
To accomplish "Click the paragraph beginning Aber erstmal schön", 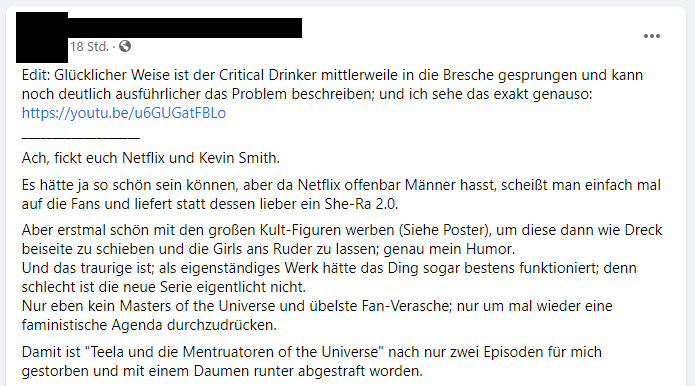I will [x=342, y=239].
